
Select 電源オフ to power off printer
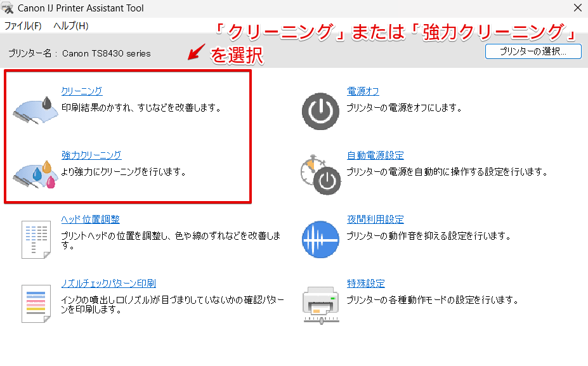pos(363,90)
